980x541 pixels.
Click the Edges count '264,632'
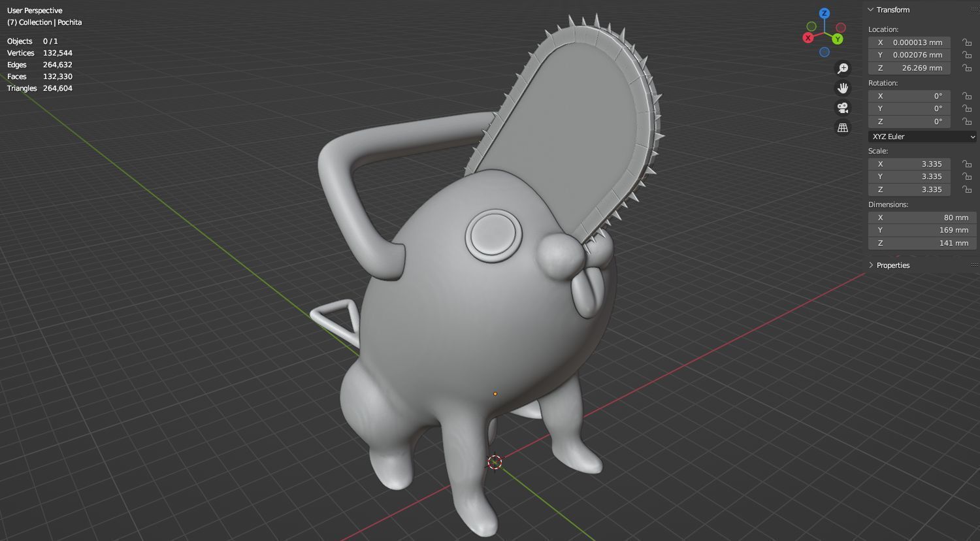(57, 65)
